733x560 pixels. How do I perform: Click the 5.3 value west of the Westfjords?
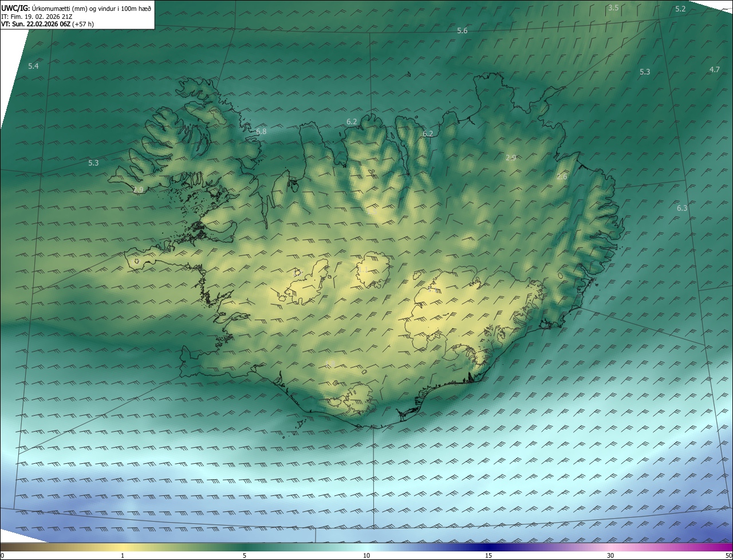click(x=93, y=163)
